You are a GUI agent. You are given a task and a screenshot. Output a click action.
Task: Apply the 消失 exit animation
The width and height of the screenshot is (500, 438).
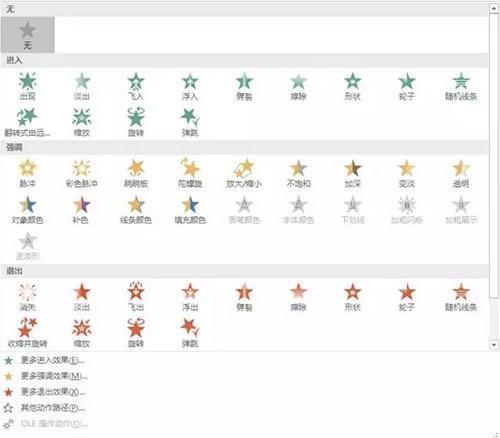point(27,297)
